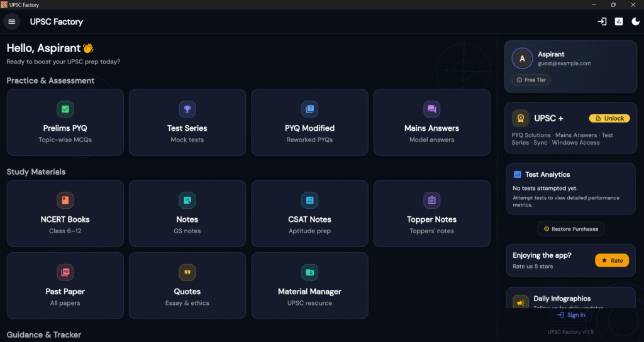Click the UPSC + feature list text
The height and width of the screenshot is (342, 644).
562,139
